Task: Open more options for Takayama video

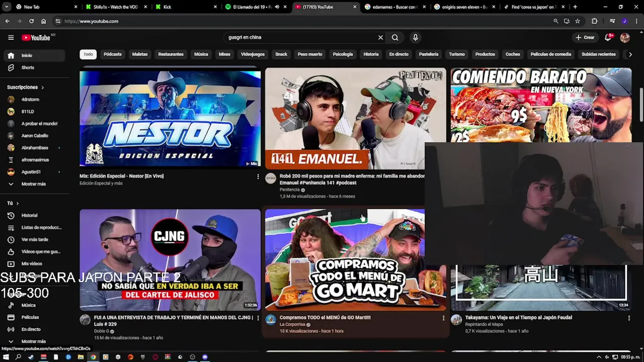Action: (x=628, y=318)
